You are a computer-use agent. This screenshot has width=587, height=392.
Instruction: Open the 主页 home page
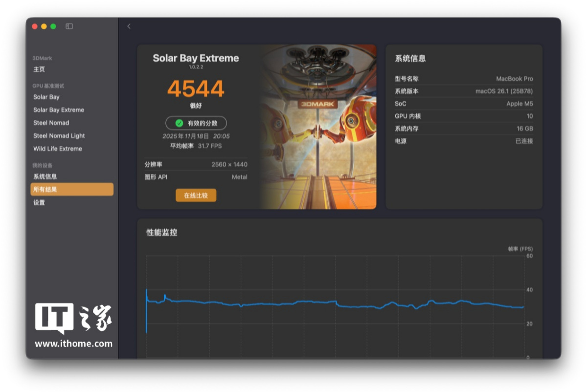[x=39, y=69]
